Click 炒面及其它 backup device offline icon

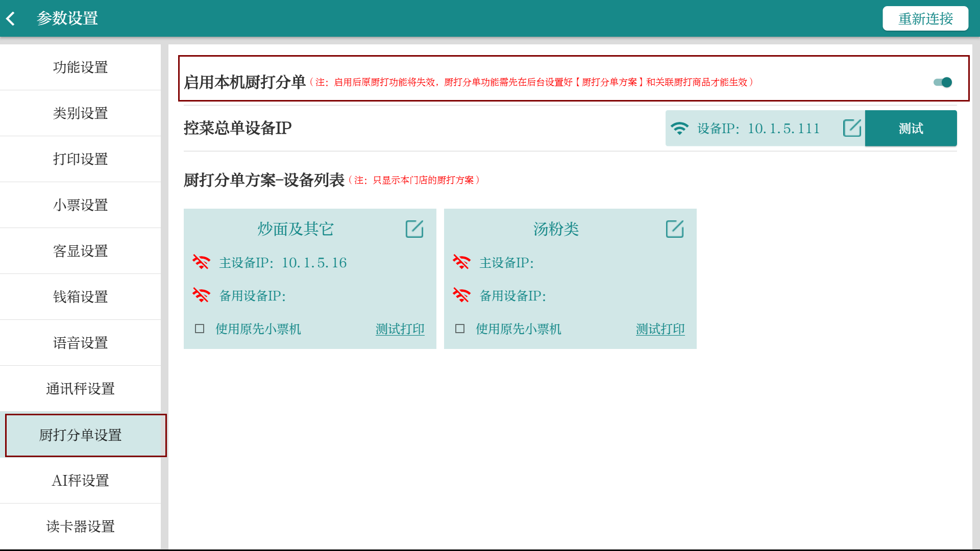click(201, 295)
